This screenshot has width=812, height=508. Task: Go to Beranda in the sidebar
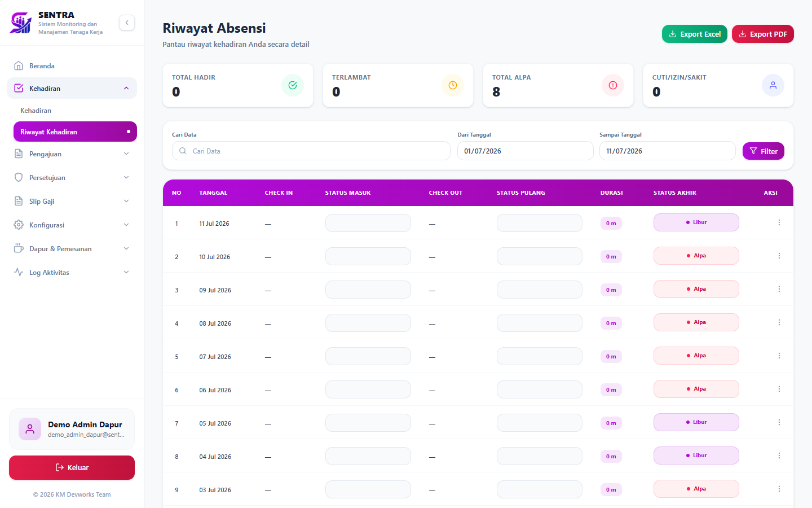(72, 65)
